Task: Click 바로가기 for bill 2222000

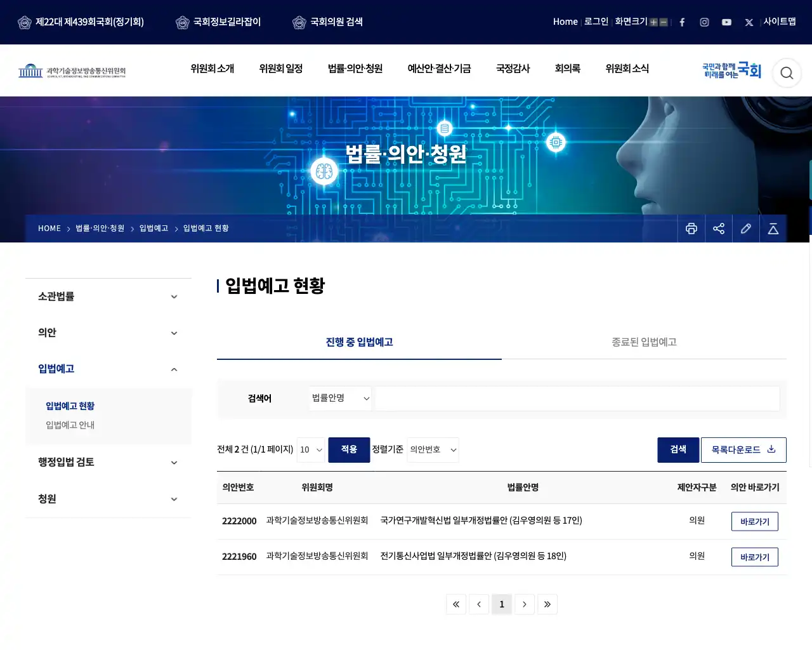Action: (755, 522)
